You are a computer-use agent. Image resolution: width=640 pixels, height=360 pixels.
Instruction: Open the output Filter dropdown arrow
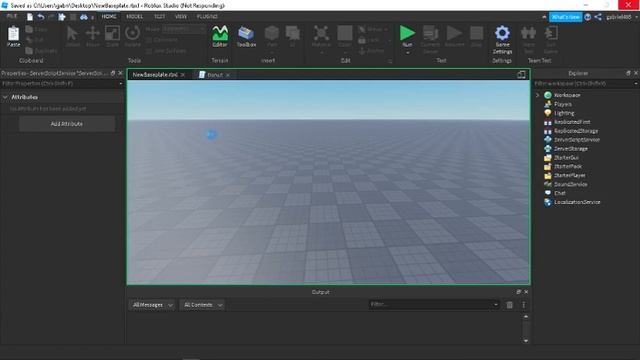tap(496, 304)
